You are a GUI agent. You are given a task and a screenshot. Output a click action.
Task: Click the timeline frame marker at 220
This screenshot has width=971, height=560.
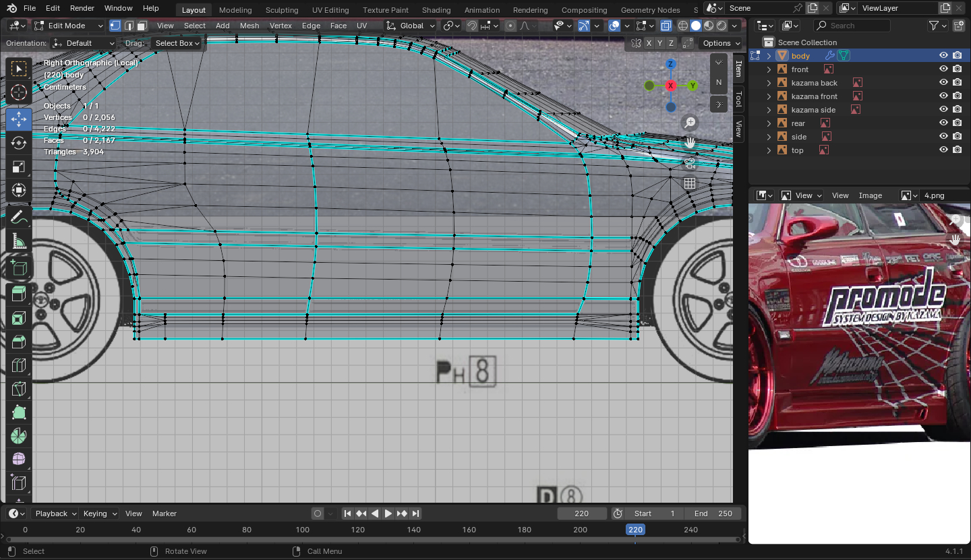[x=635, y=530]
